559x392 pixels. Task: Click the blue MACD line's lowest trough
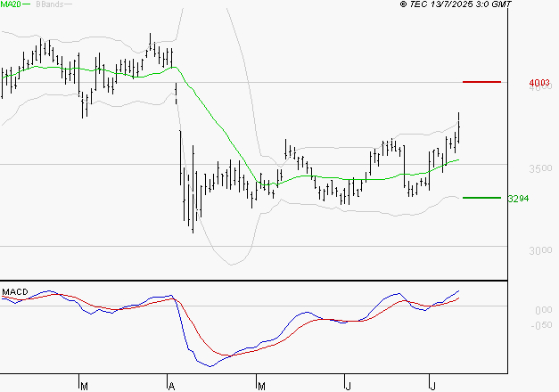[210, 365]
